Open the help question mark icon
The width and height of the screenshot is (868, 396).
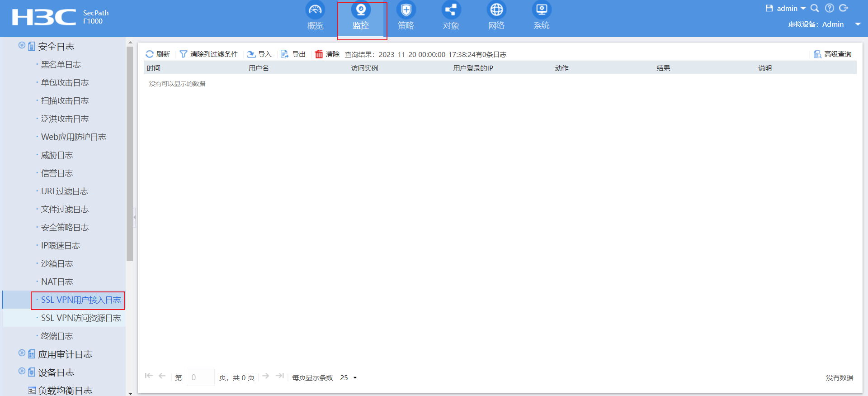coord(829,8)
